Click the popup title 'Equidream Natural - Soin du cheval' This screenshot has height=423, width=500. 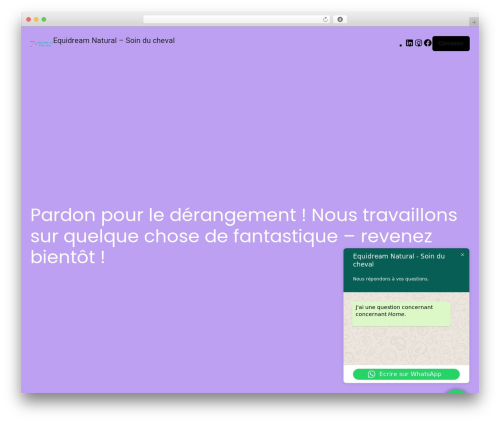399,260
